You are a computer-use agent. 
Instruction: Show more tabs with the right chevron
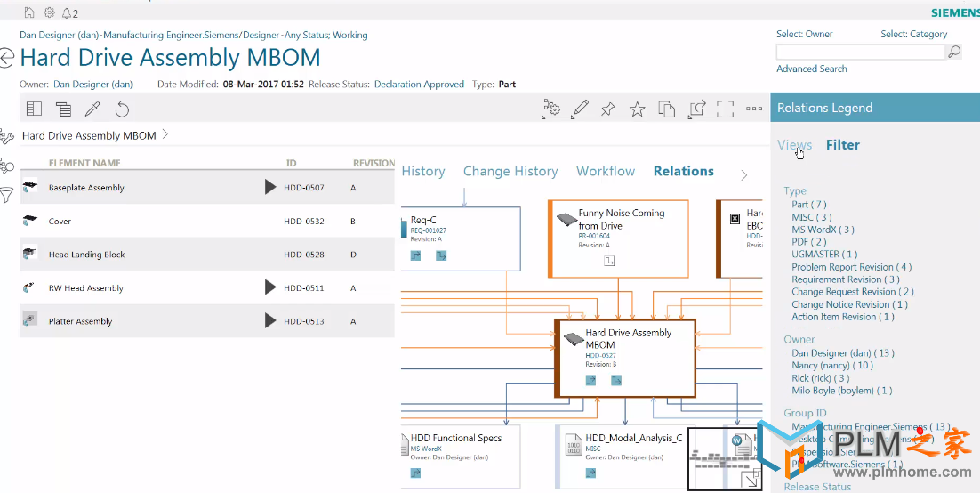[x=743, y=175]
